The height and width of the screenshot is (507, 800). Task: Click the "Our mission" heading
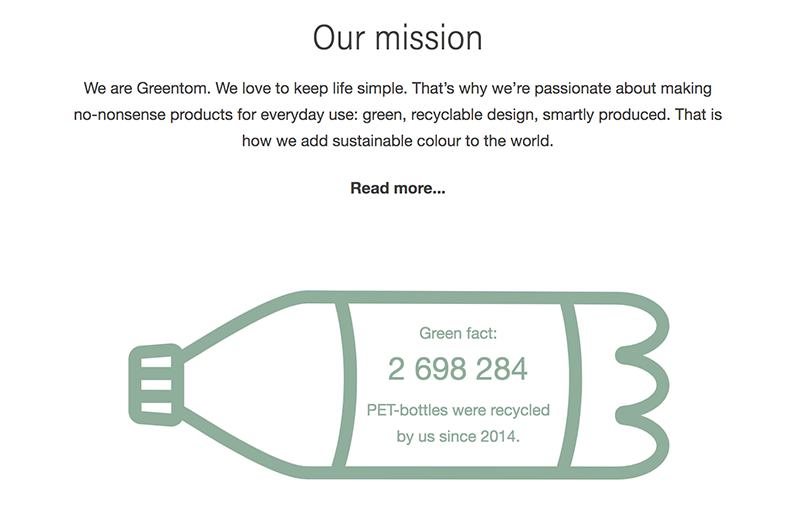[397, 38]
